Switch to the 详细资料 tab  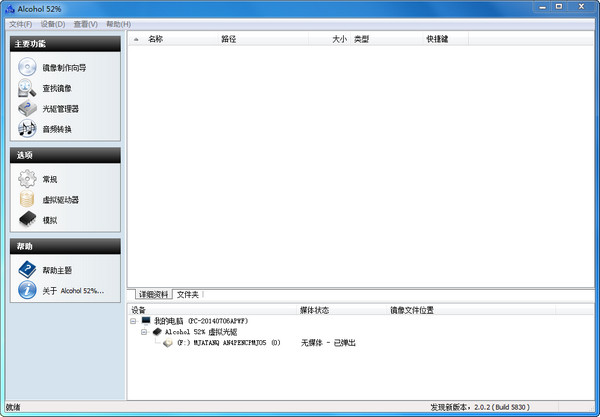[x=152, y=295]
